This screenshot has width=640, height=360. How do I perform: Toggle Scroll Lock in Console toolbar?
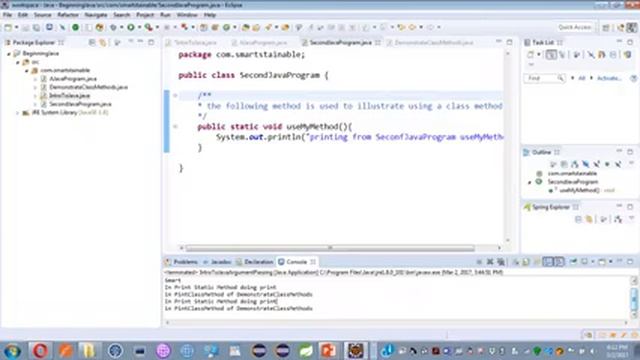(526, 262)
